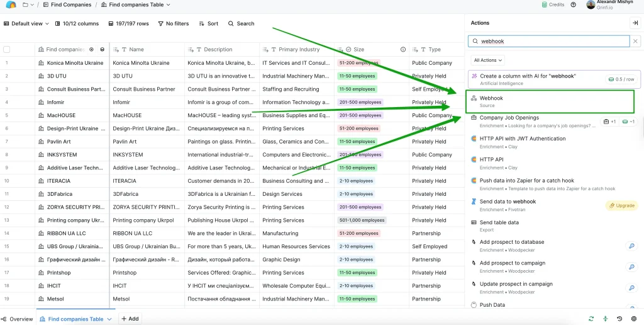Open the No filters control
644x325 pixels.
click(172, 23)
